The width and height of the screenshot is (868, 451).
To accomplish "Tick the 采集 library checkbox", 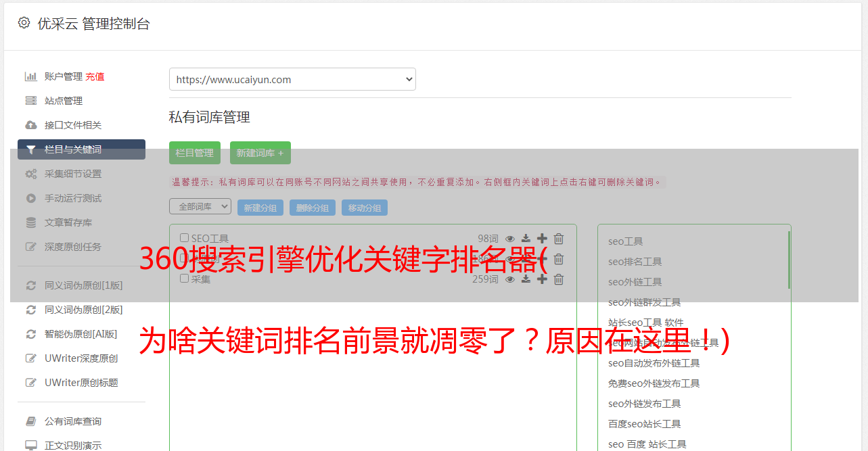I will click(x=184, y=279).
